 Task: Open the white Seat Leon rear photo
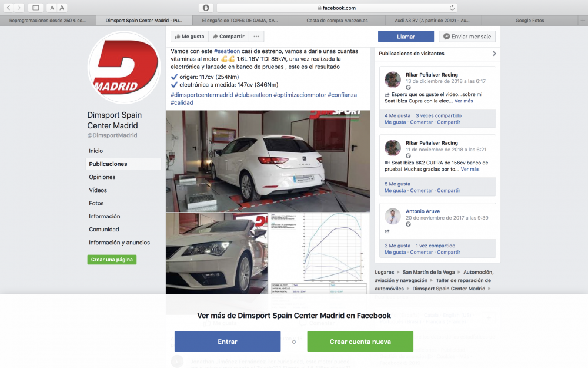pyautogui.click(x=268, y=161)
